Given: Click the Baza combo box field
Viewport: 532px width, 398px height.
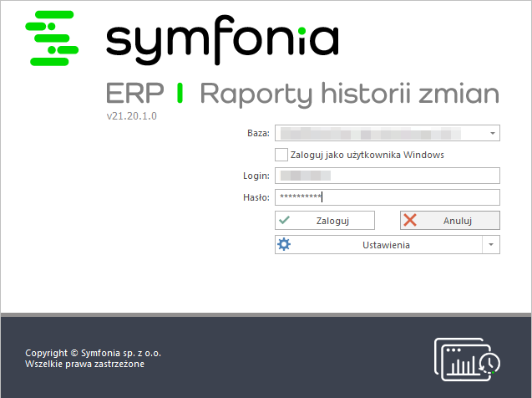Looking at the screenshot, I should point(388,133).
